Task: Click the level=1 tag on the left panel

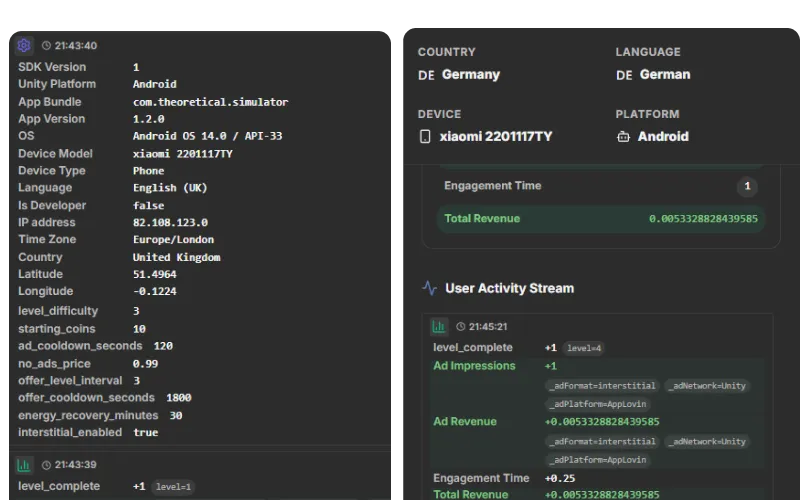Action: (x=173, y=487)
